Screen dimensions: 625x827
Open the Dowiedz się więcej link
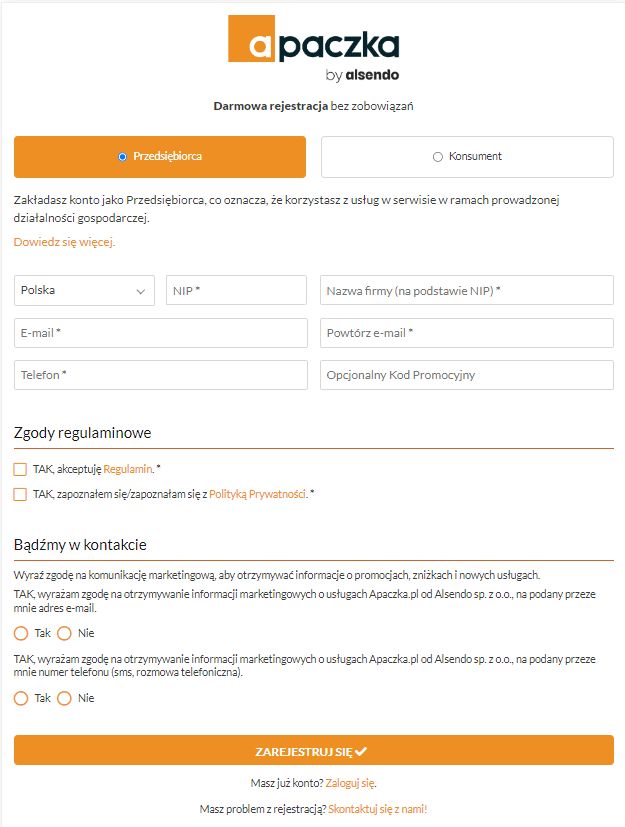pos(64,242)
